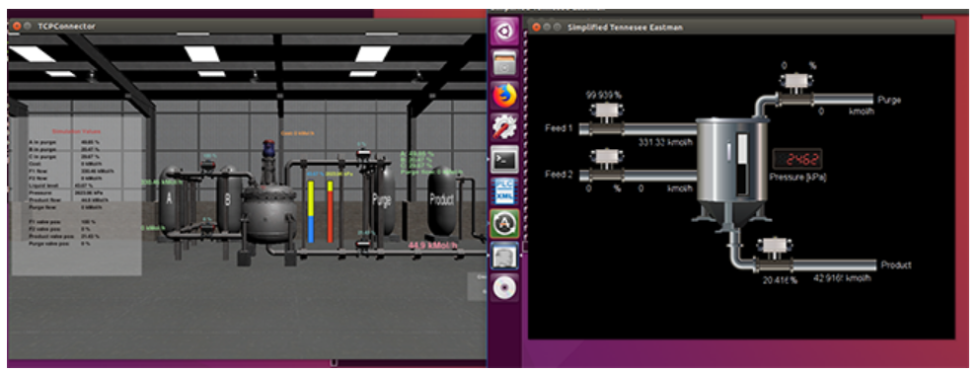Click the 3D reactor vessel in TCPConnector
This screenshot has width=980, height=373.
269,214
